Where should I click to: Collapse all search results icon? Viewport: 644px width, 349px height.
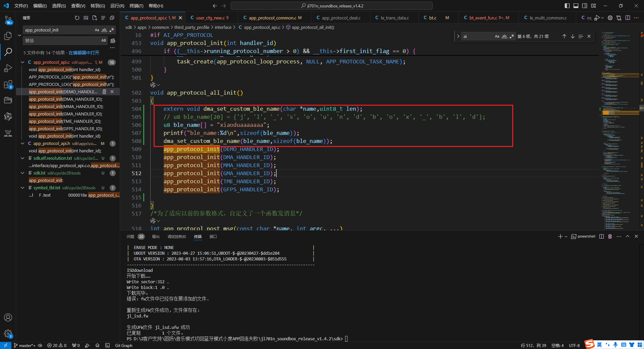[x=112, y=18]
